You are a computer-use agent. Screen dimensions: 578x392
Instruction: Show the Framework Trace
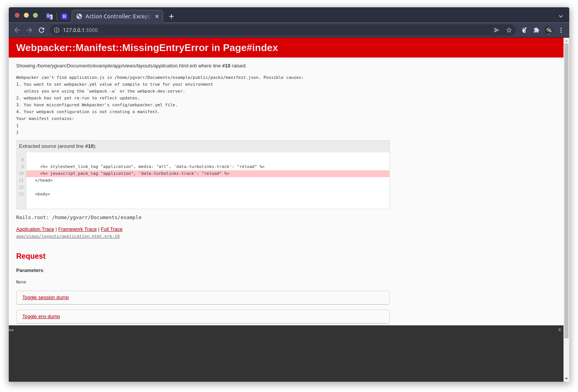point(77,229)
